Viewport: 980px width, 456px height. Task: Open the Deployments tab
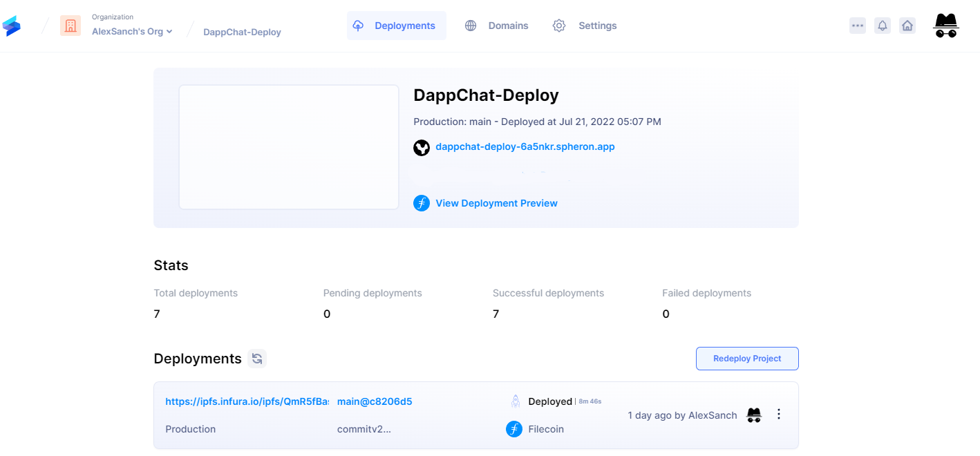(x=397, y=26)
